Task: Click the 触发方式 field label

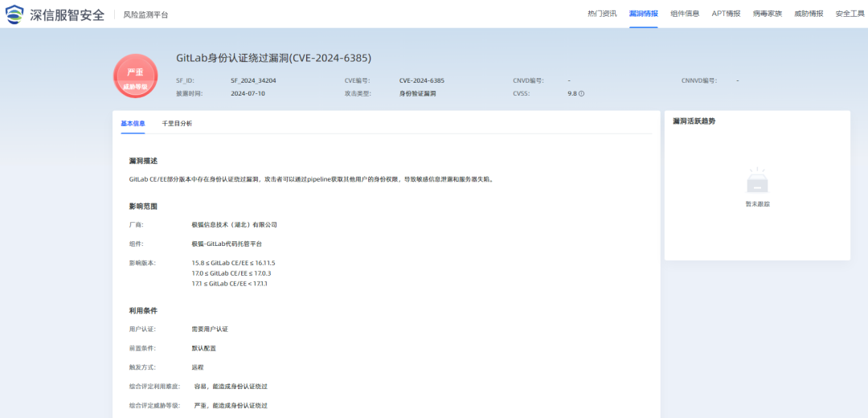Action: click(142, 367)
